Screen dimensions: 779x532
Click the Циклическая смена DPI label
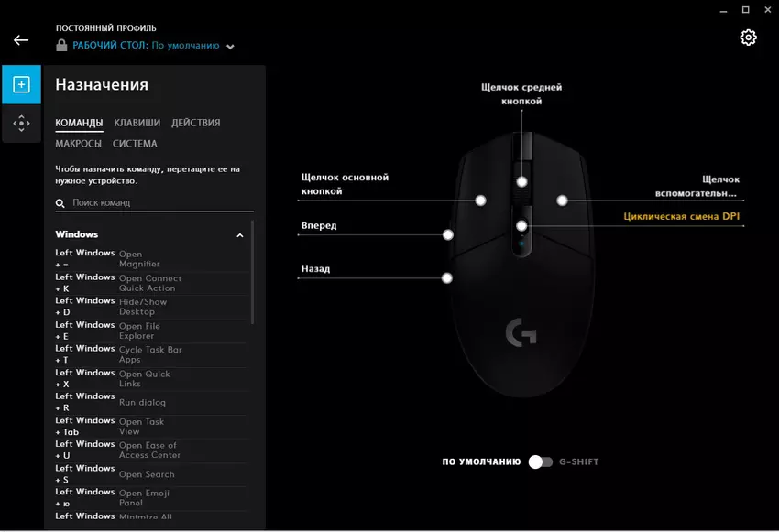coord(680,217)
